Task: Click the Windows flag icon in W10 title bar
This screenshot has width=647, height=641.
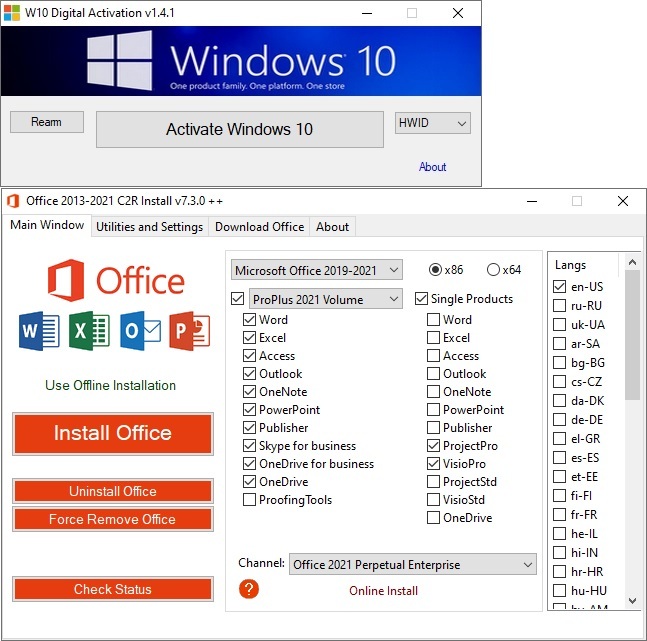Action: click(12, 13)
